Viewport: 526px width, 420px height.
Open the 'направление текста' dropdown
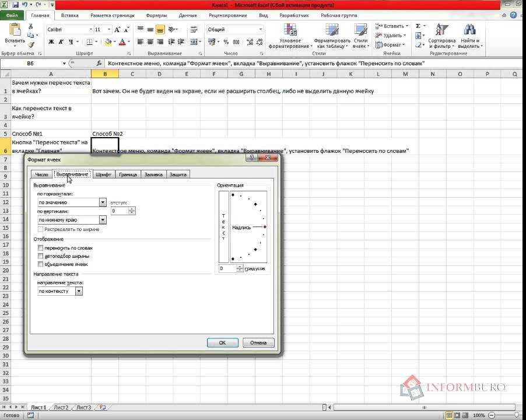(79, 291)
